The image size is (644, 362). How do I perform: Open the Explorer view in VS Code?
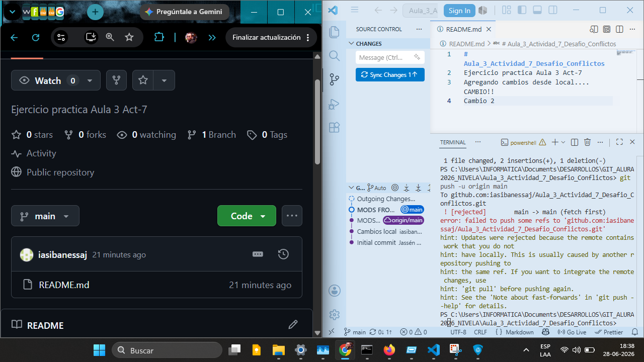point(334,32)
